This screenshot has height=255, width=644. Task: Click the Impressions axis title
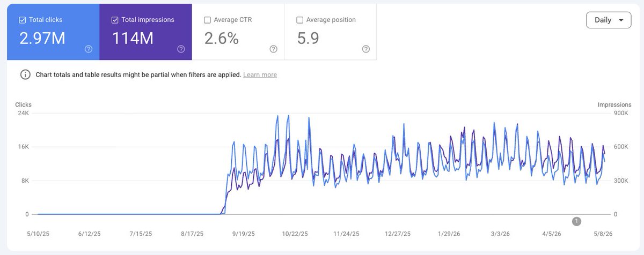click(x=614, y=105)
